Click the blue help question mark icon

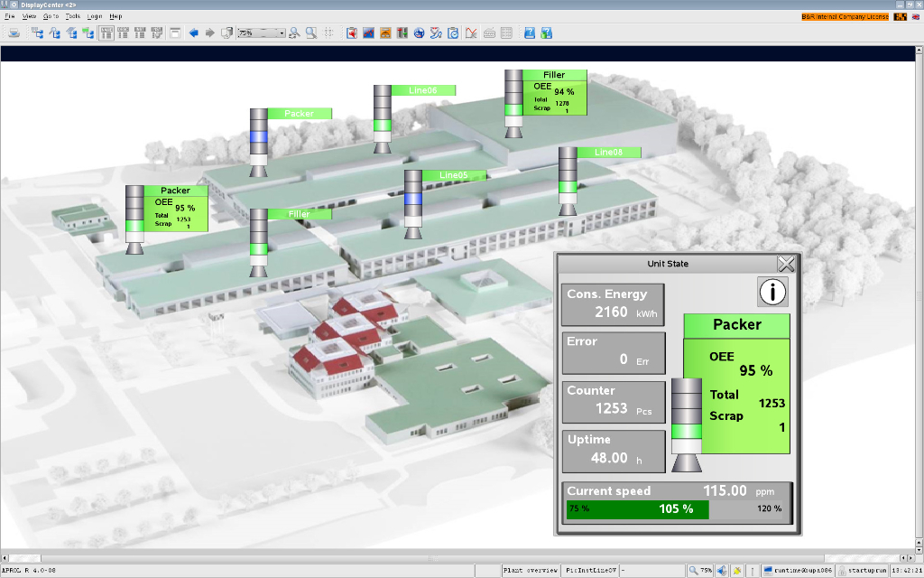530,33
